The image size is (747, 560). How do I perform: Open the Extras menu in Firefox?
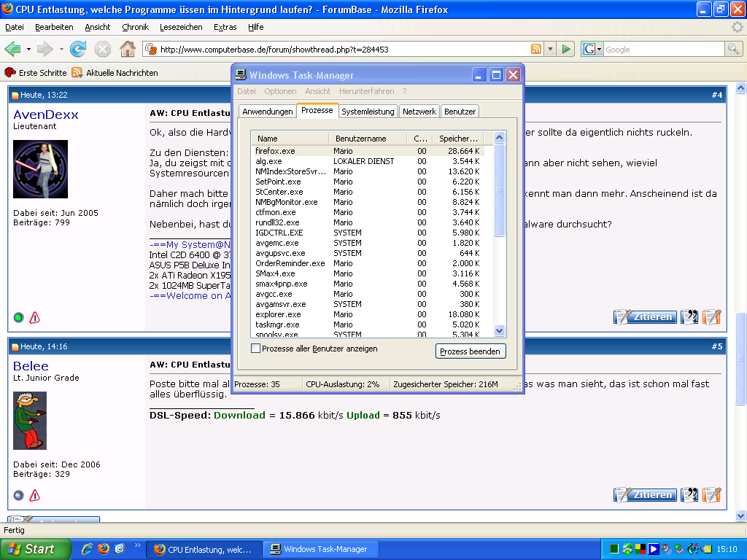[225, 27]
